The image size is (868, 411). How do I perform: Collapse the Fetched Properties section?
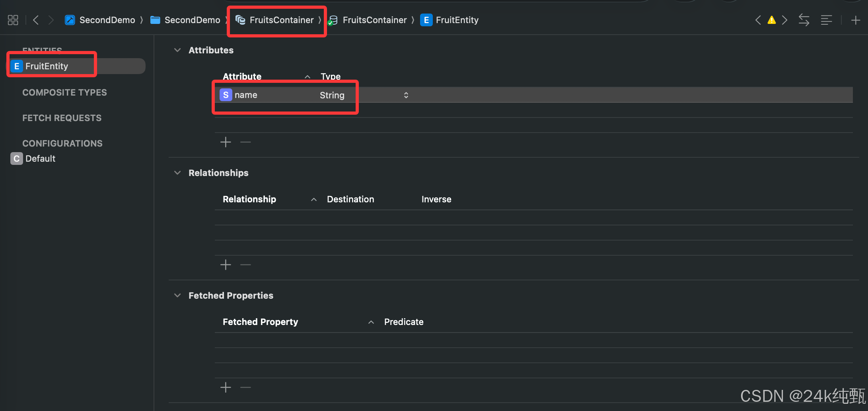177,296
